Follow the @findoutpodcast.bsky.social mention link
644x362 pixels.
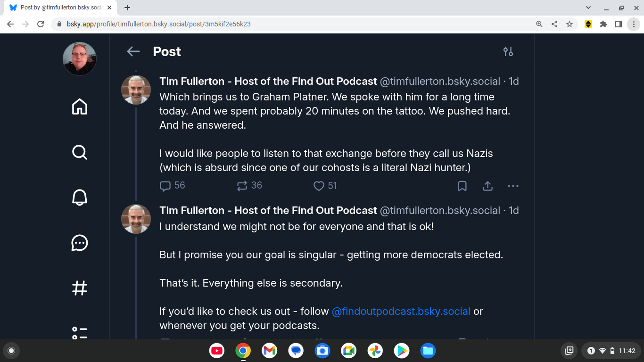401,312
